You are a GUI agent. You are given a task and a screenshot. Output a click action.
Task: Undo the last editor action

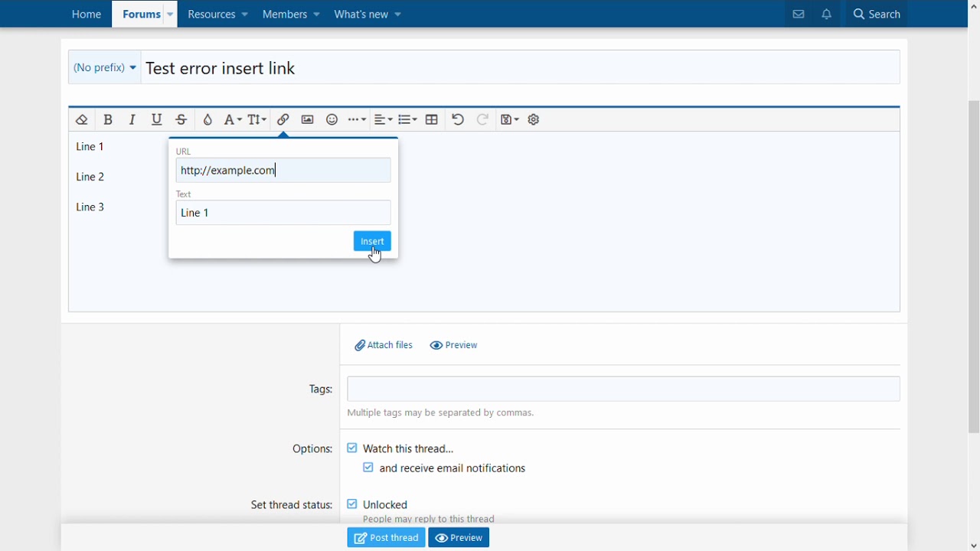(458, 120)
